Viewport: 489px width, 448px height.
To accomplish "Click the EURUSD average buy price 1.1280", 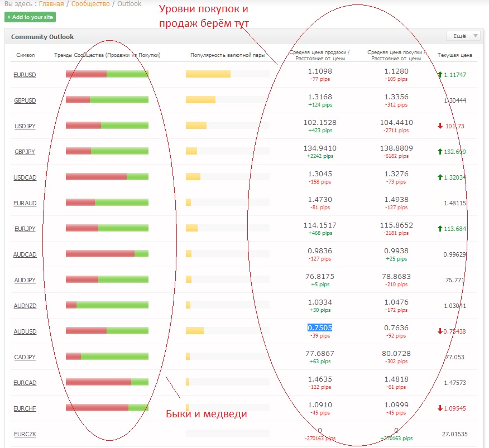I will point(396,71).
